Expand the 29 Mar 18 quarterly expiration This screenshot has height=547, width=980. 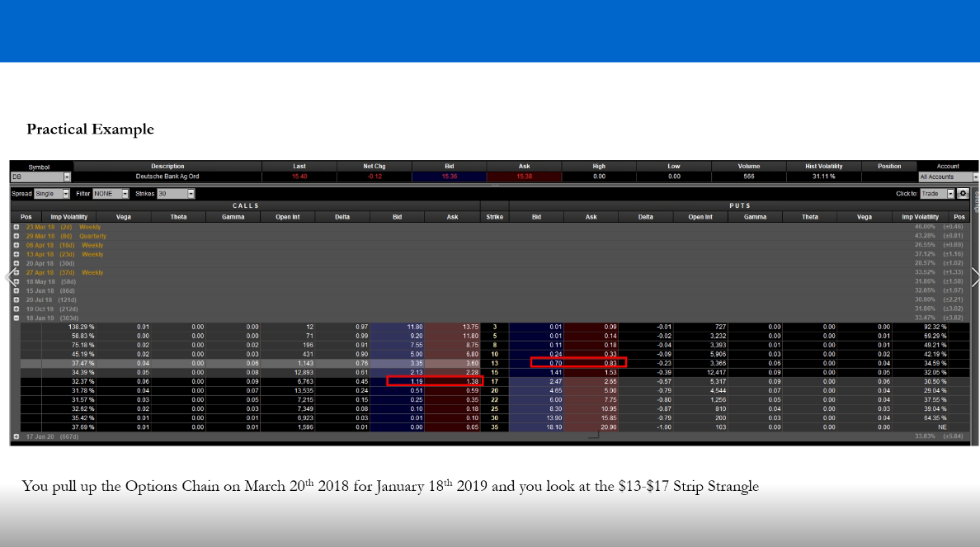coord(16,236)
